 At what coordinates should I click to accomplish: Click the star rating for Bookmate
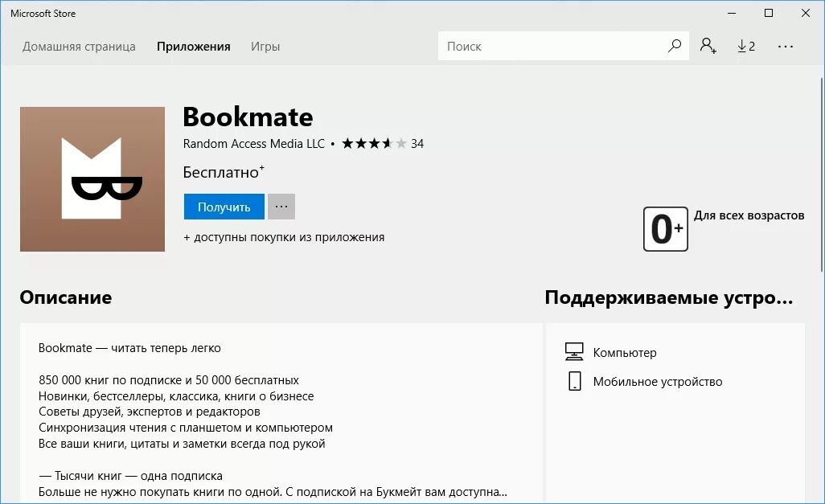coord(374,143)
